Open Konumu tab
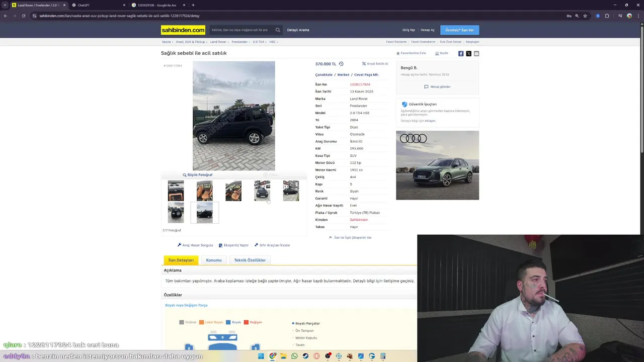The image size is (644, 362). 214,260
